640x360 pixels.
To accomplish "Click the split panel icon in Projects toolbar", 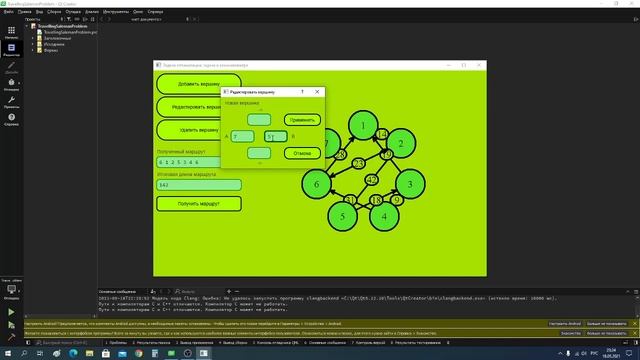I will pos(85,19).
